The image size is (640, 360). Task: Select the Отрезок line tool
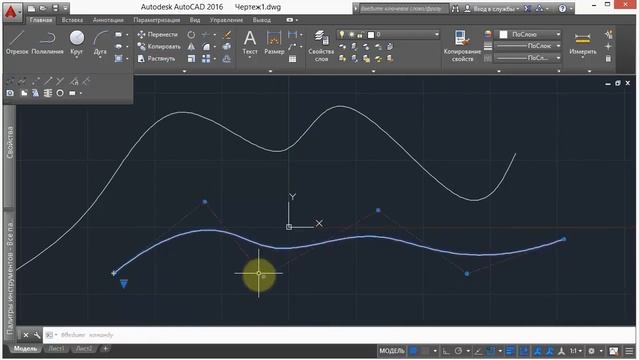tap(17, 43)
